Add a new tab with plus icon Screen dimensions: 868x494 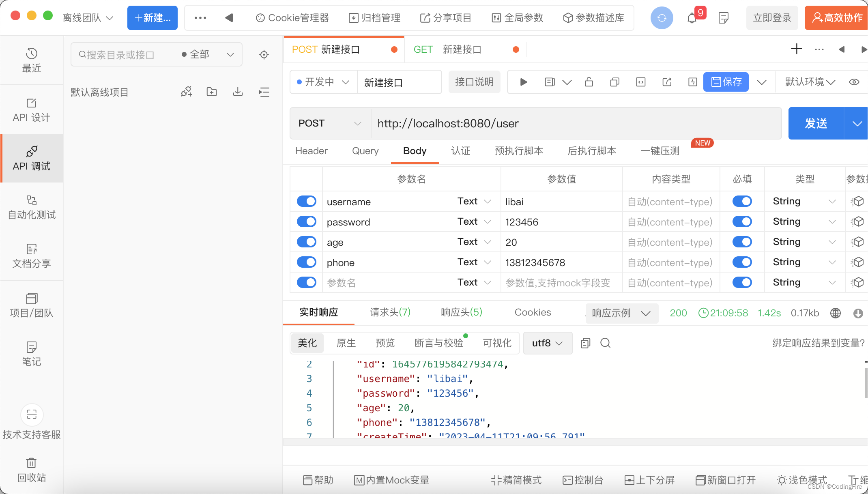797,49
